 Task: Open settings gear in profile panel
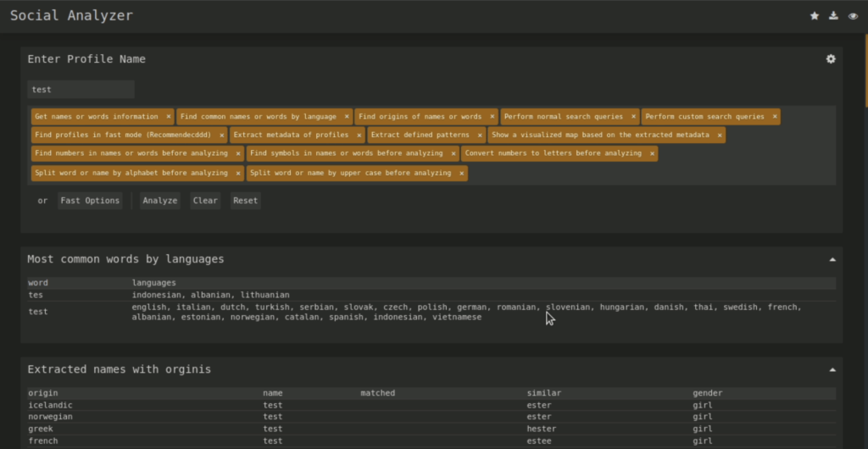[831, 59]
